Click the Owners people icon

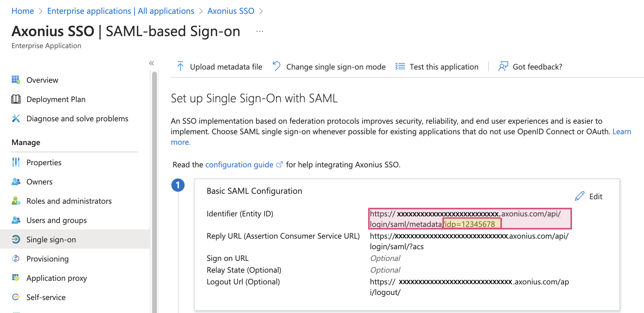tap(16, 181)
